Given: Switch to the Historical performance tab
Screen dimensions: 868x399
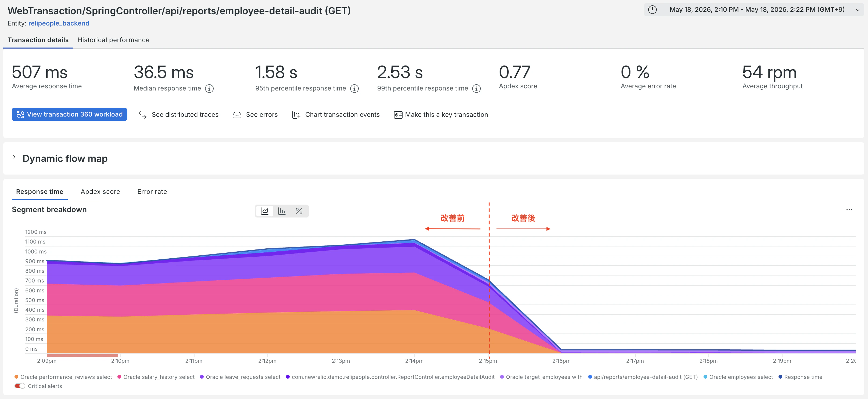Looking at the screenshot, I should point(113,40).
